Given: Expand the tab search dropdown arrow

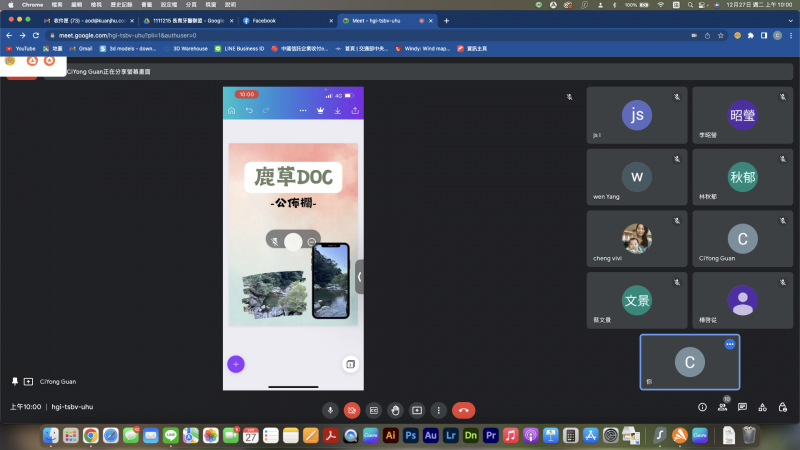Looking at the screenshot, I should click(790, 20).
